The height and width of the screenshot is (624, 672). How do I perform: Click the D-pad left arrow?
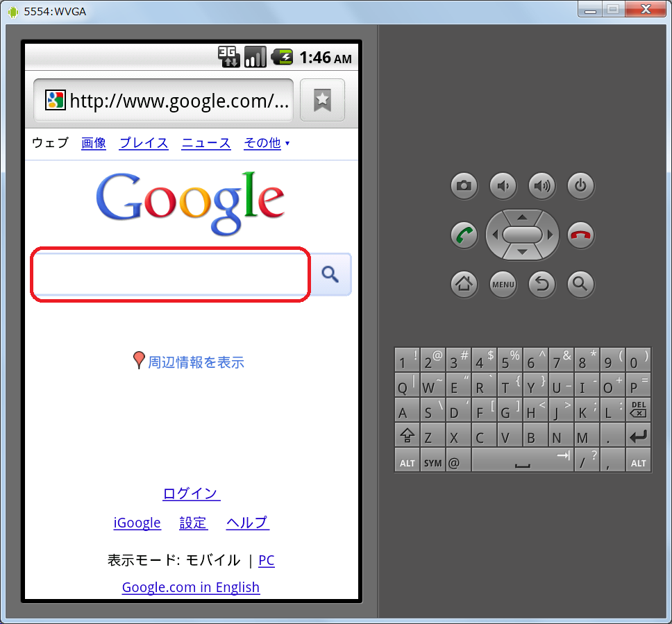(495, 235)
